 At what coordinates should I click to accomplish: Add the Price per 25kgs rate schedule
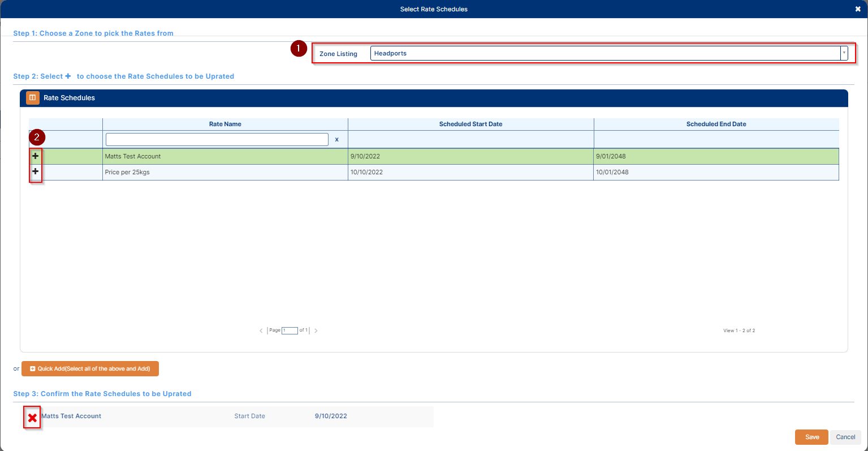pos(36,171)
